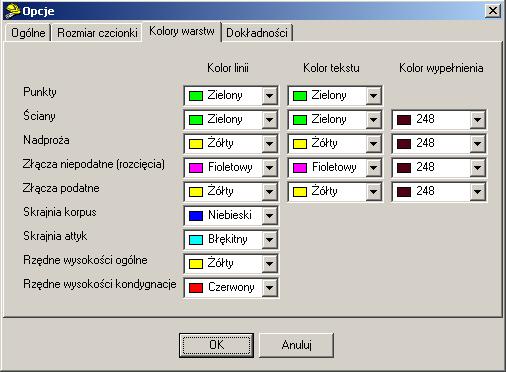Expand the Nadproża text color dropdown arrow
506x372 pixels.
coord(373,144)
